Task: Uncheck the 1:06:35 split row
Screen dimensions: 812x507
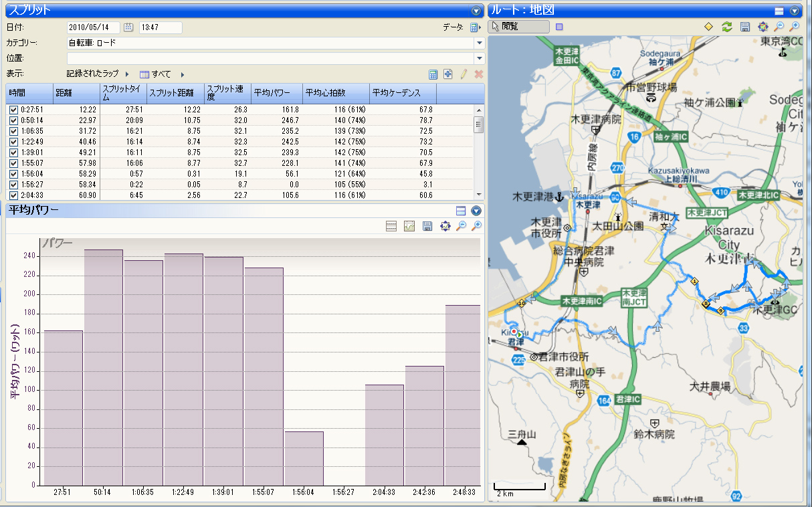Action: click(13, 130)
